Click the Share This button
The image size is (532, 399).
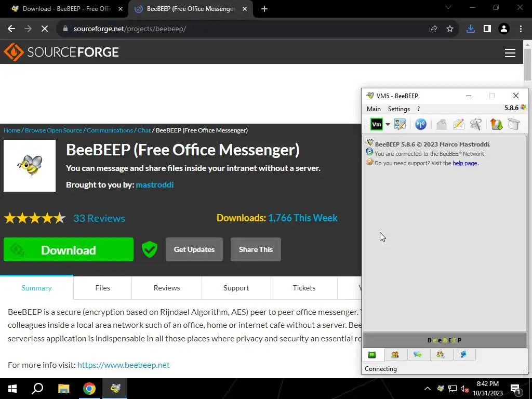[256, 249]
